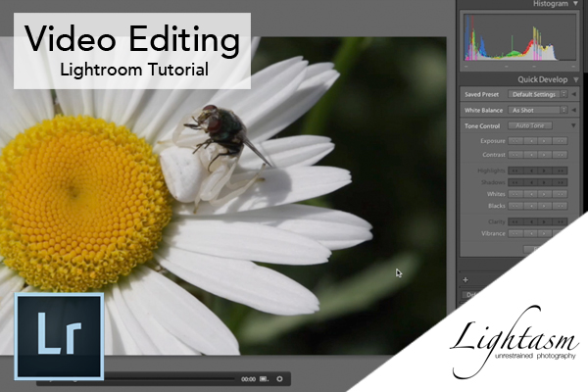Screen dimensions: 588x392
Task: Increase Clarity by a small step
Action: [x=545, y=221]
